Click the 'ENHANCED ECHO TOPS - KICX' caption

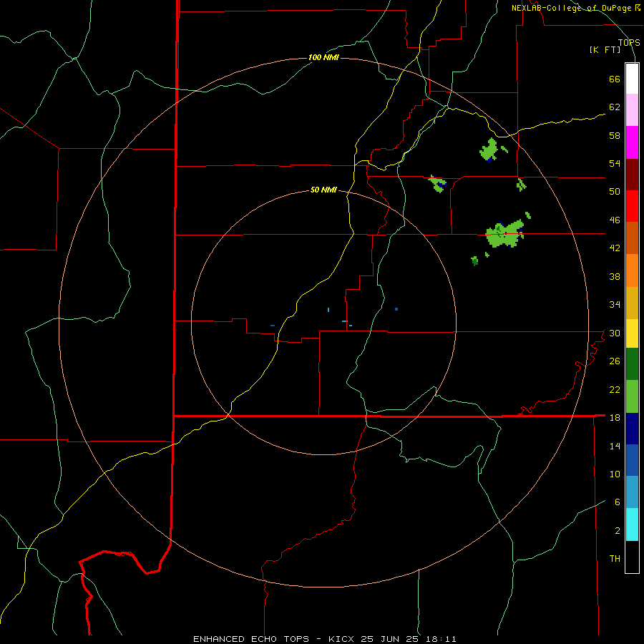273,639
